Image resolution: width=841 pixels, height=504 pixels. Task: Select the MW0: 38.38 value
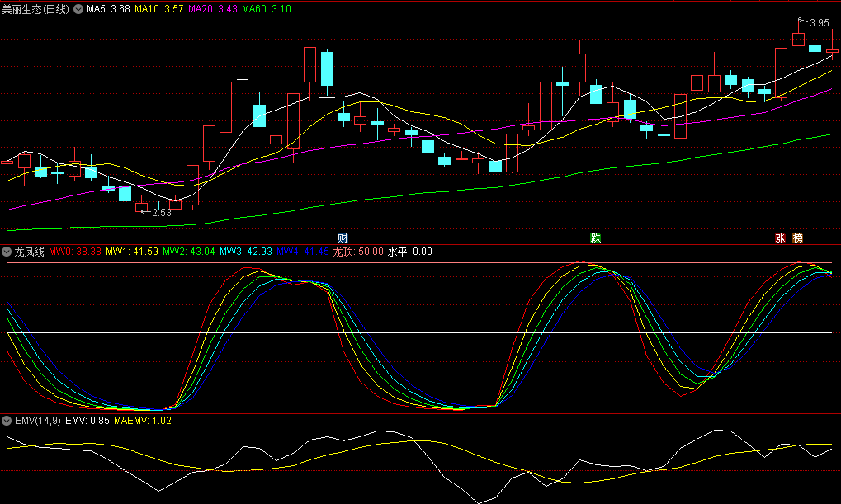tap(75, 252)
